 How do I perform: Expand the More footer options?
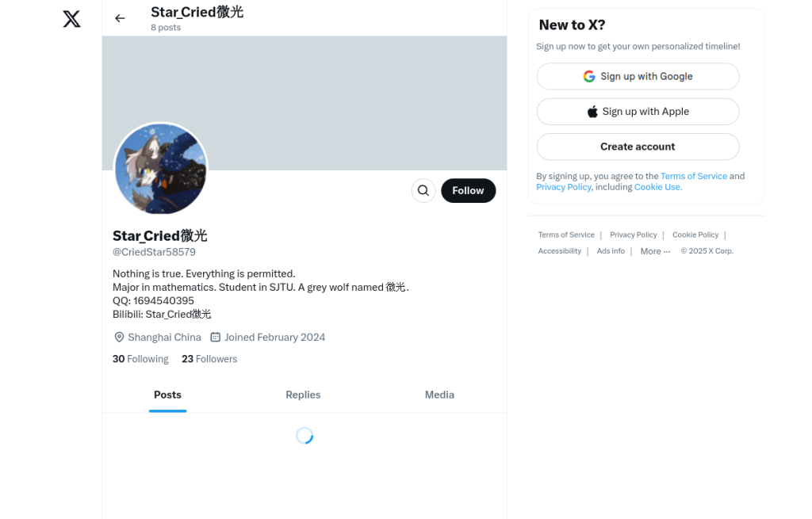(655, 251)
